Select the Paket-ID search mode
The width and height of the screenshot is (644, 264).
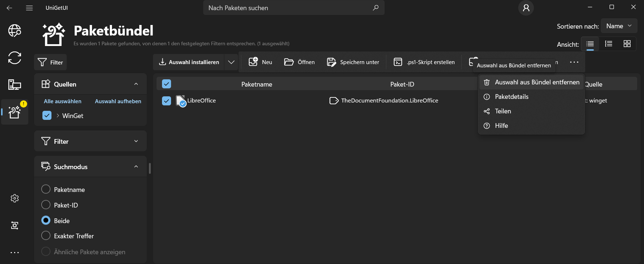[x=46, y=205]
